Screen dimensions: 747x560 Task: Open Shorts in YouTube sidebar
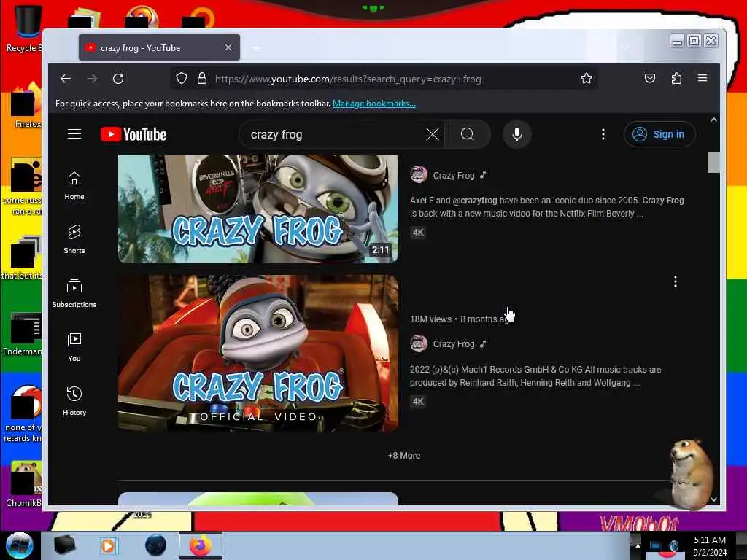click(74, 239)
